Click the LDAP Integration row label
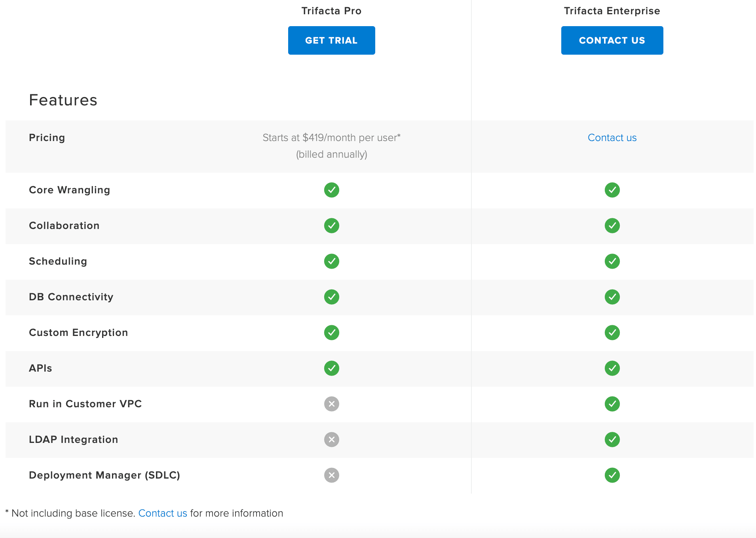This screenshot has width=756, height=538. [74, 440]
